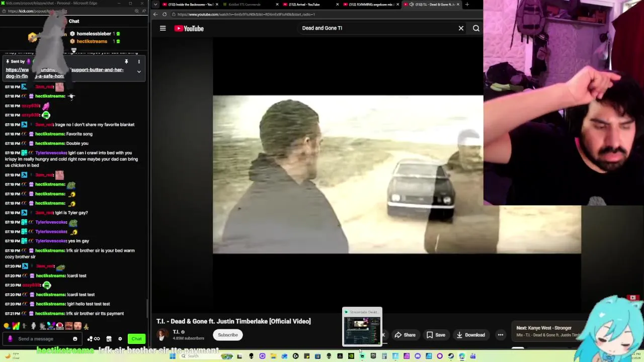Open a new browser tab
Viewport: 644px width, 362px height.
tap(467, 5)
